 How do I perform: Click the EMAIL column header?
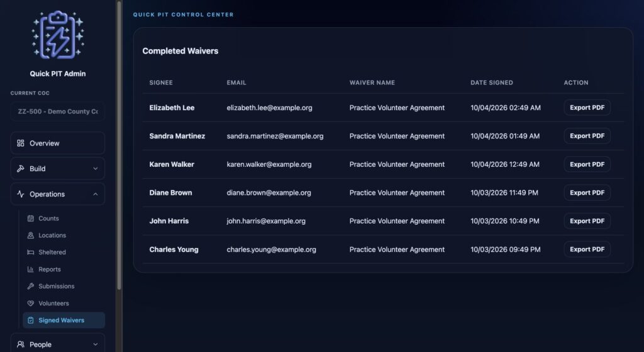pos(236,82)
